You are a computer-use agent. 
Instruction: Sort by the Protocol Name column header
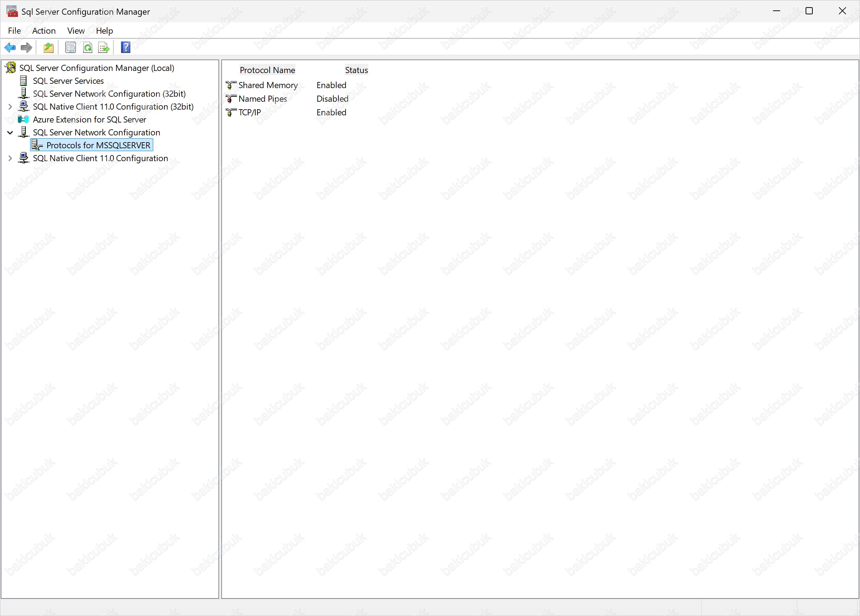pyautogui.click(x=267, y=70)
